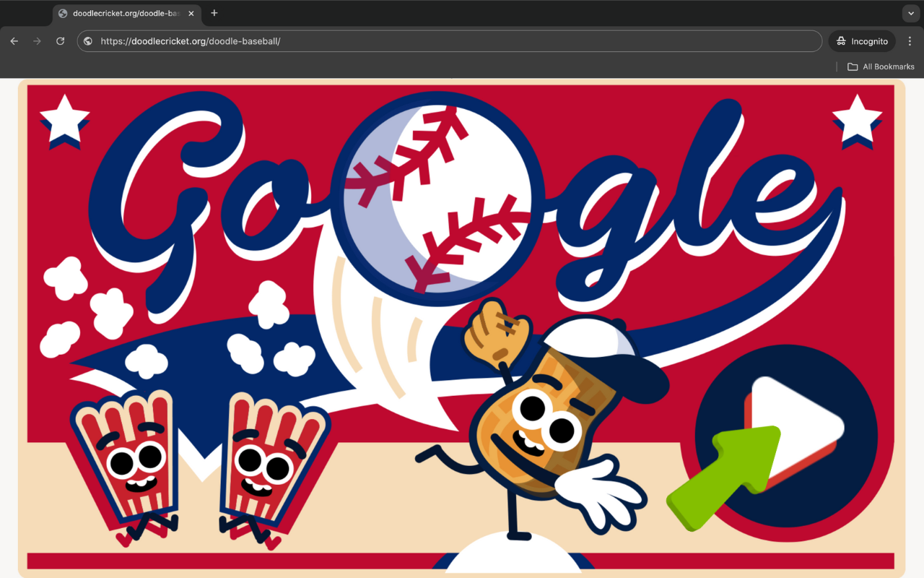Click the address bar URL field
Viewport: 924px width, 578px height.
pyautogui.click(x=448, y=41)
